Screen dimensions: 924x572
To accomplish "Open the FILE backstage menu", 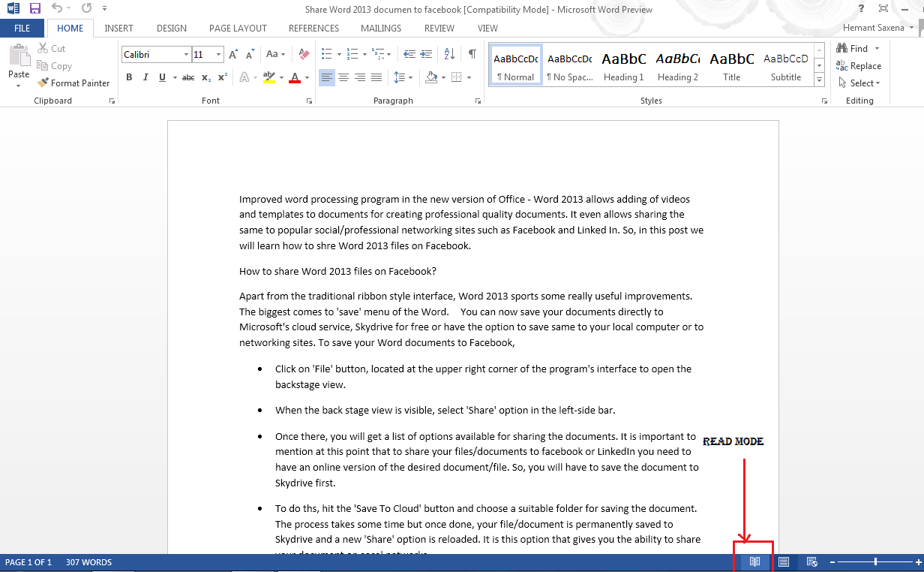I will 22,29.
